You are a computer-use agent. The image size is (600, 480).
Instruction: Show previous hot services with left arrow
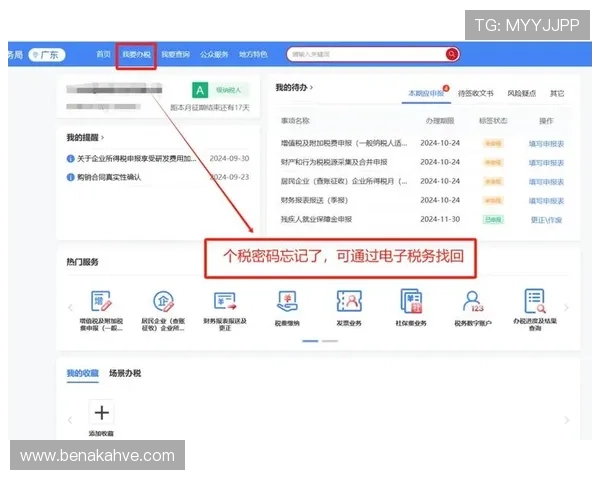click(x=70, y=307)
